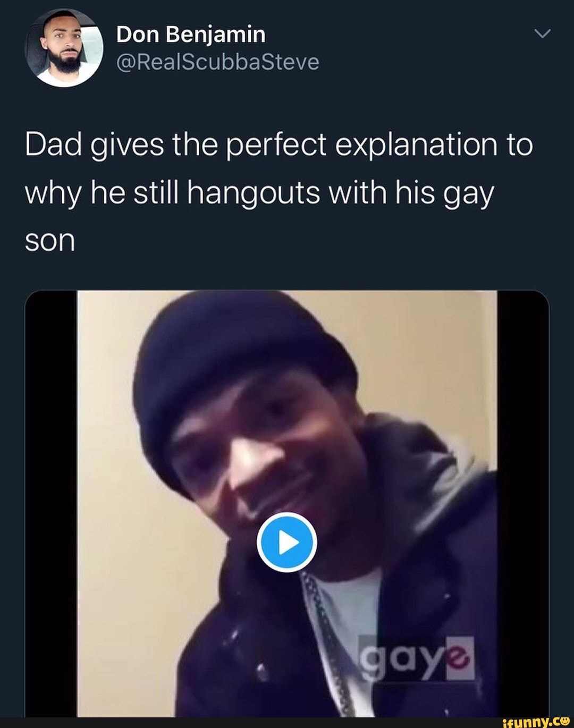Open the @RealScubbaSteve profile handle
The image size is (574, 728).
click(217, 62)
